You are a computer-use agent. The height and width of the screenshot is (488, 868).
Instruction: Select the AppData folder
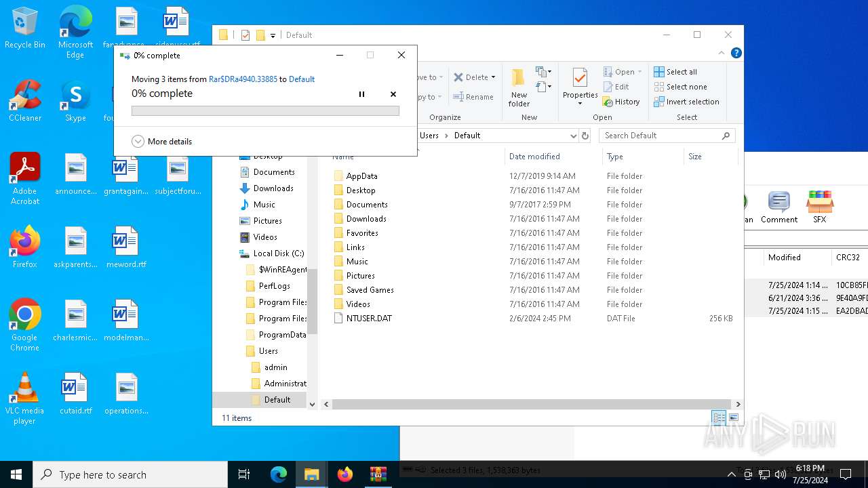(361, 176)
